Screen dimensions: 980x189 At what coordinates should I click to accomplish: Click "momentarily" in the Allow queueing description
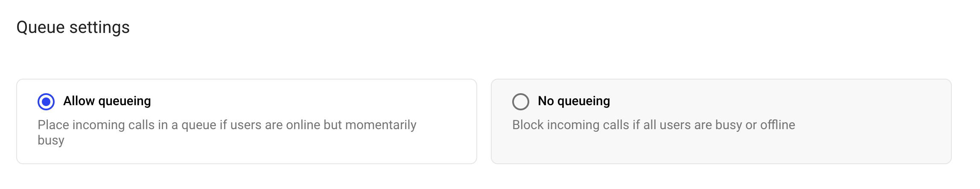pos(380,125)
